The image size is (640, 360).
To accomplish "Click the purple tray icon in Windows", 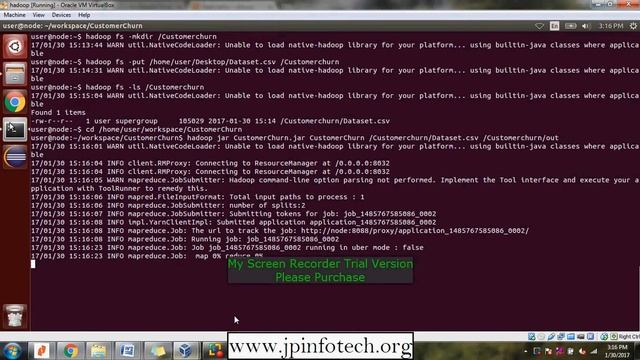I will [x=560, y=351].
